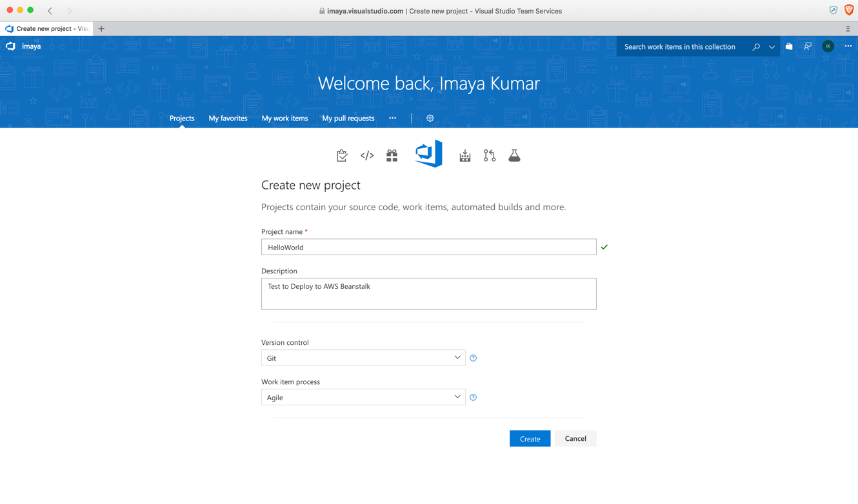The width and height of the screenshot is (858, 504).
Task: Click the Cancel button
Action: coord(575,438)
